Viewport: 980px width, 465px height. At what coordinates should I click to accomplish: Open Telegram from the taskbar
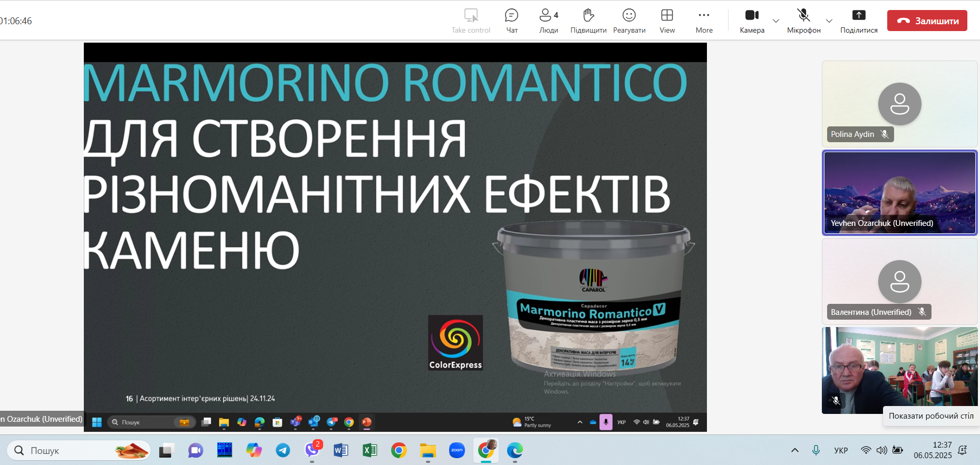click(283, 450)
